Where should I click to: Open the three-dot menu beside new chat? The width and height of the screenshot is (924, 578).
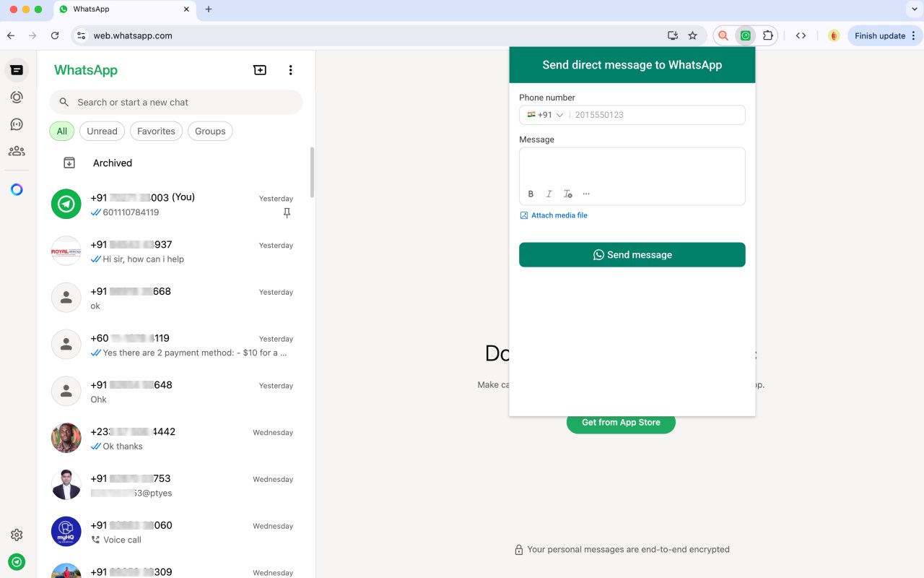(290, 70)
